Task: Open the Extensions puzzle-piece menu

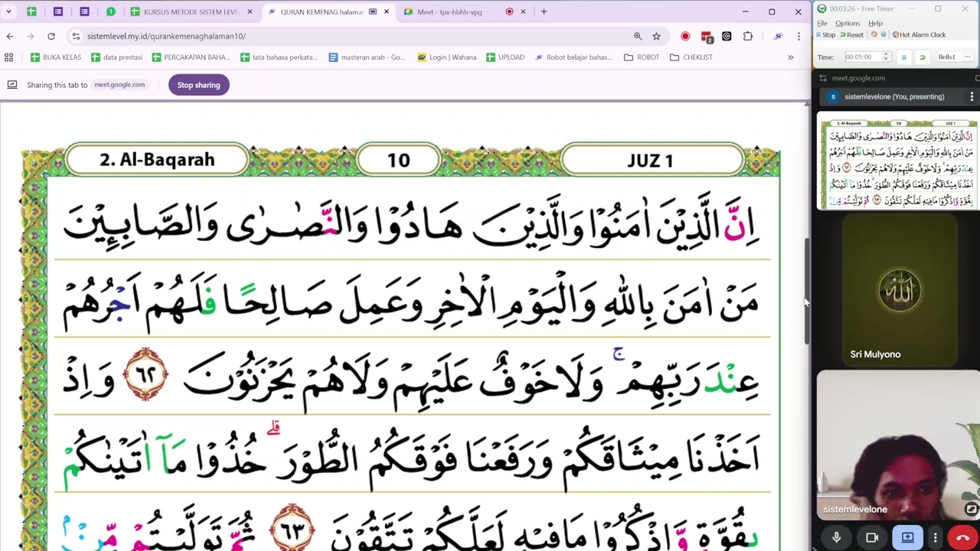Action: [x=748, y=36]
